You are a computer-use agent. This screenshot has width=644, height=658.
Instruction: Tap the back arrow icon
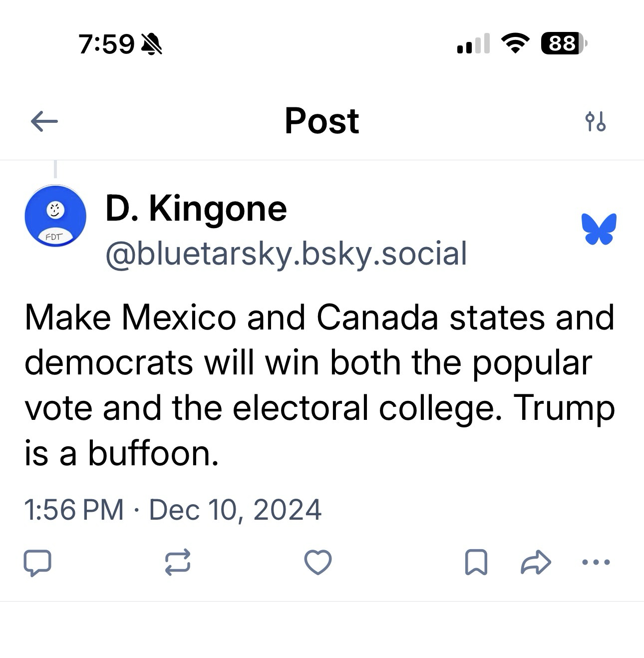click(44, 121)
